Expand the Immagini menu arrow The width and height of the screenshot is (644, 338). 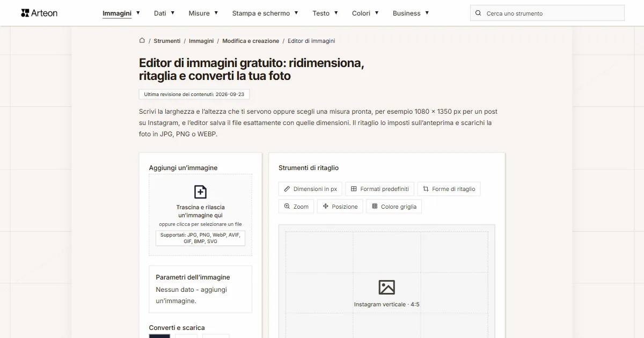coord(138,13)
